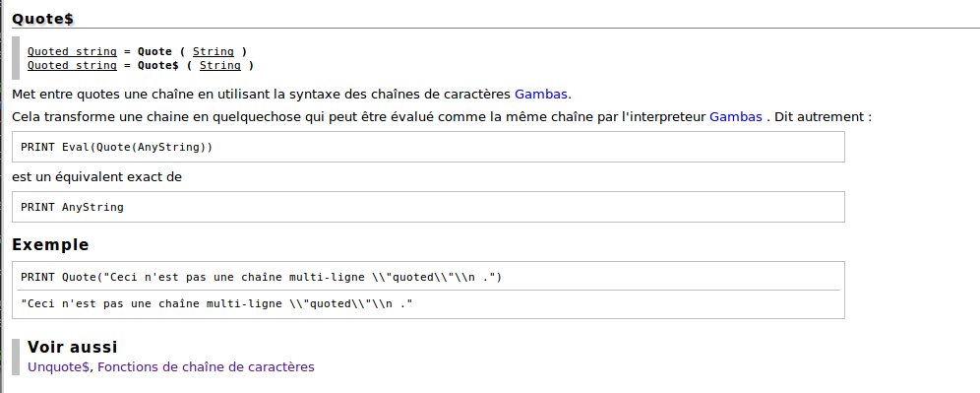Viewport: 980px width, 393px height.
Task: Click the PRINT AnyString code box
Action: tap(428, 207)
